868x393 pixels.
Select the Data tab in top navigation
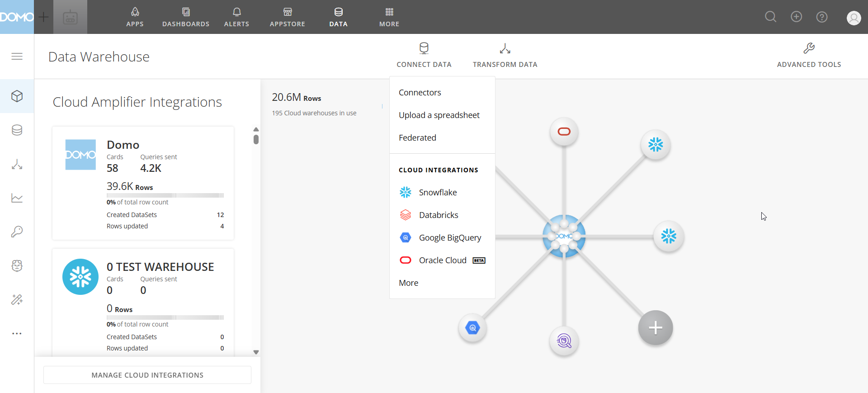(x=338, y=17)
